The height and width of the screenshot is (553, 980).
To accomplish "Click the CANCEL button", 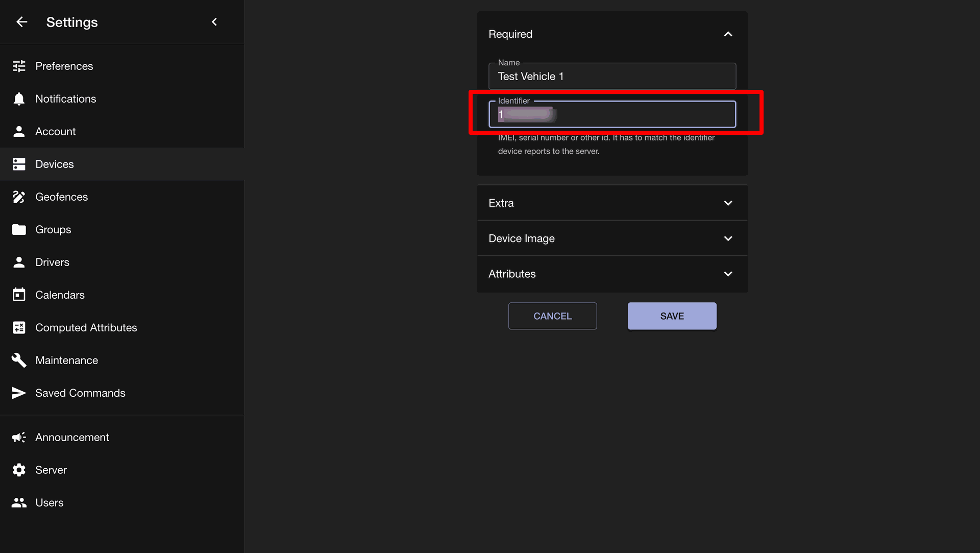I will 552,316.
